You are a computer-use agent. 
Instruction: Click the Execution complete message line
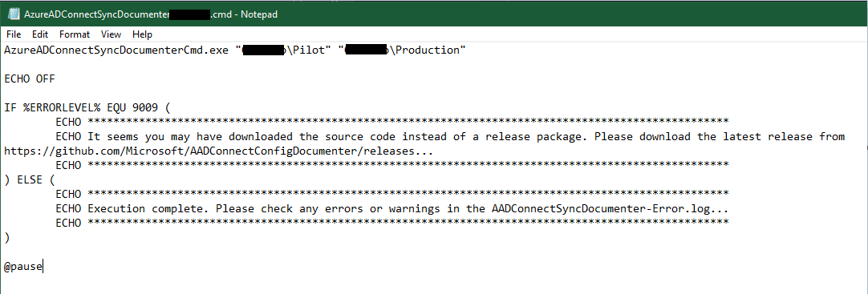[391, 209]
